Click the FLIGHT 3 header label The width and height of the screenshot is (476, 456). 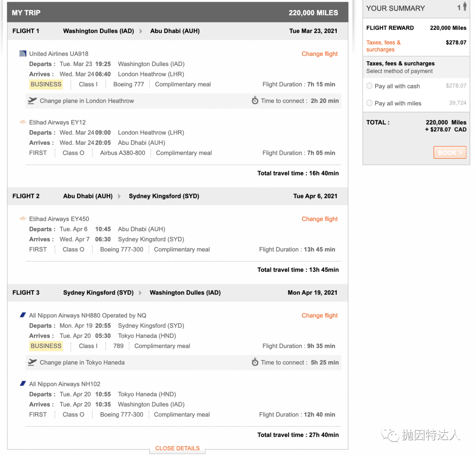pyautogui.click(x=26, y=293)
